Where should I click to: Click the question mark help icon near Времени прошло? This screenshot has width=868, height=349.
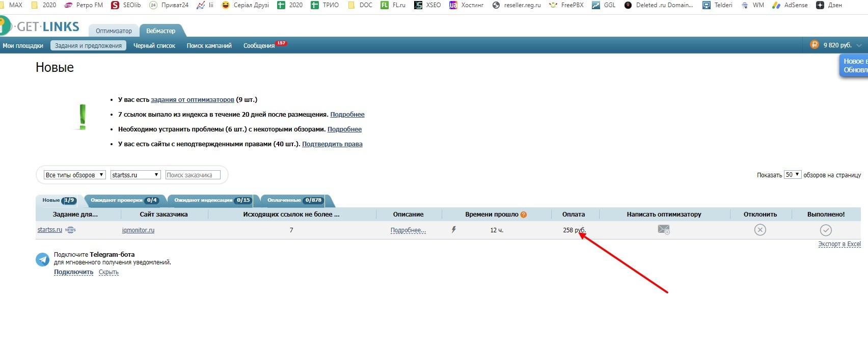524,215
